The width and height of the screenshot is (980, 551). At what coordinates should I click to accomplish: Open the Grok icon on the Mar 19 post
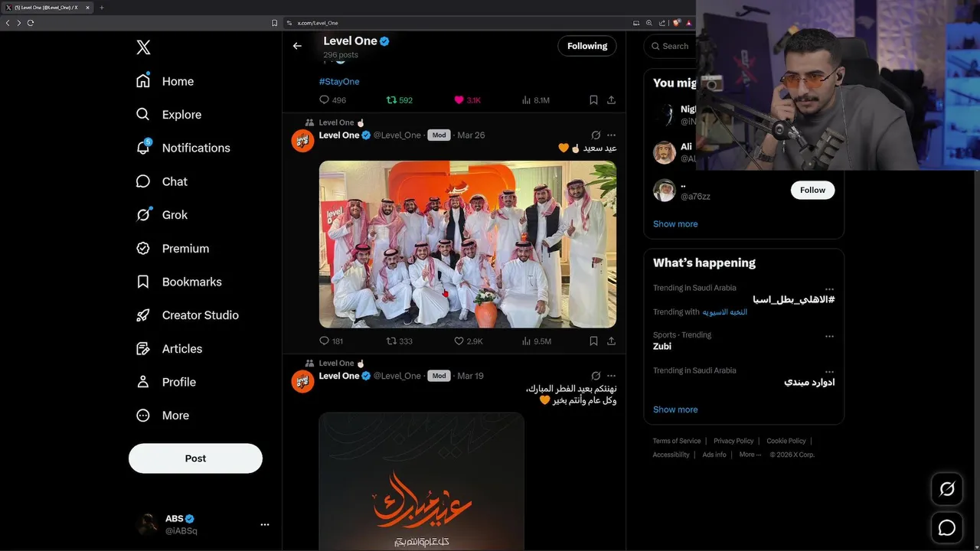pyautogui.click(x=596, y=377)
